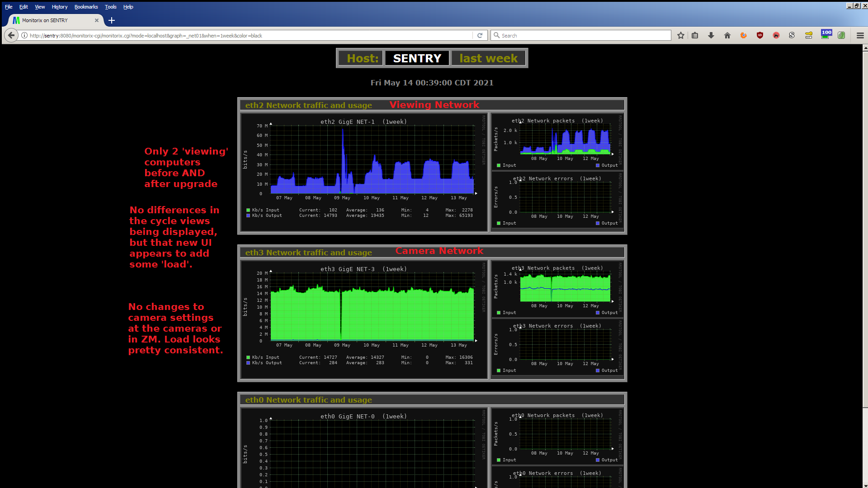Click the scrollbar down arrow
Image resolution: width=868 pixels, height=488 pixels.
point(865,485)
